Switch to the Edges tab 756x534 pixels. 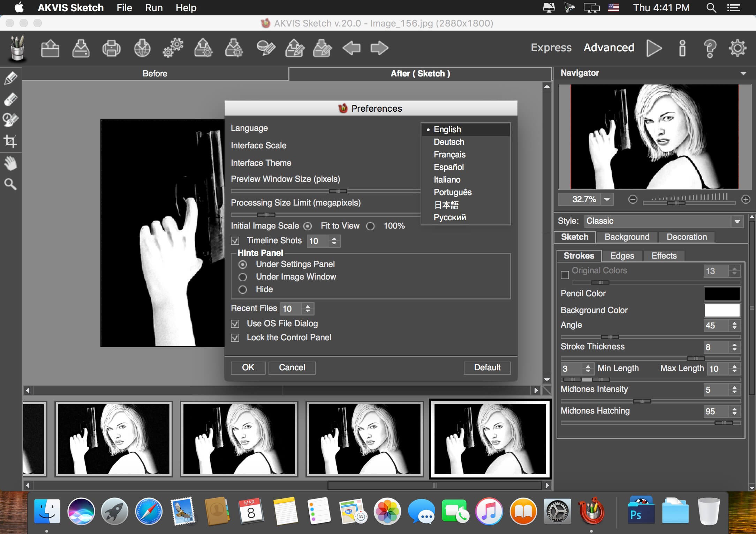tap(622, 256)
